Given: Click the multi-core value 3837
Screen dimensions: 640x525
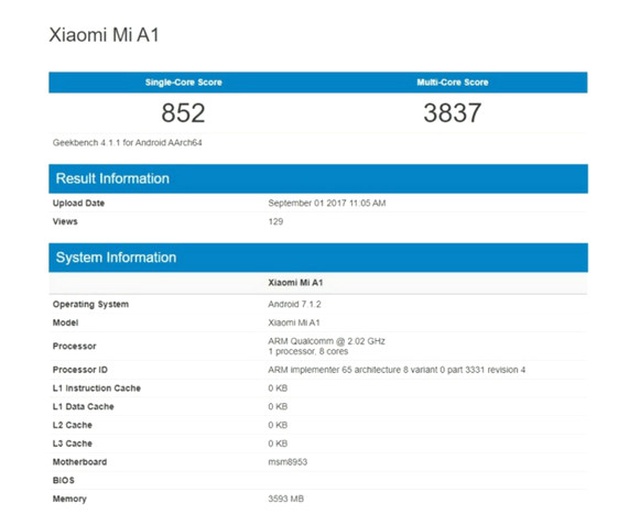Looking at the screenshot, I should point(452,113).
